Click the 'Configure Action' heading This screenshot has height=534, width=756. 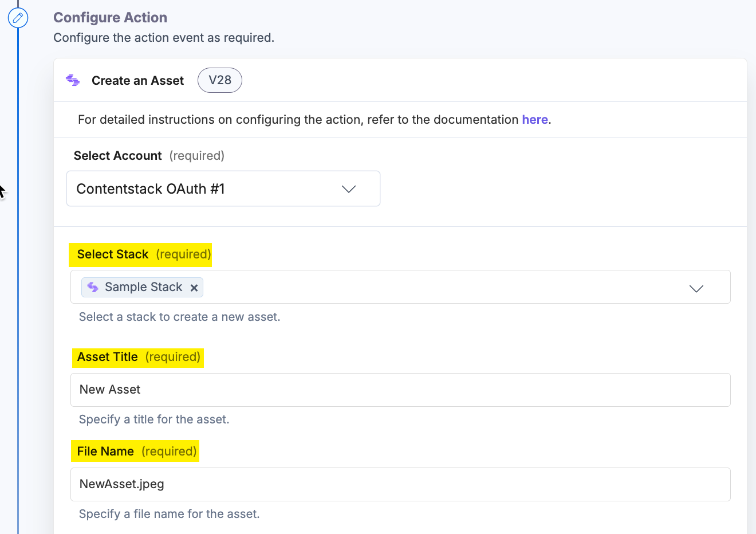[110, 18]
